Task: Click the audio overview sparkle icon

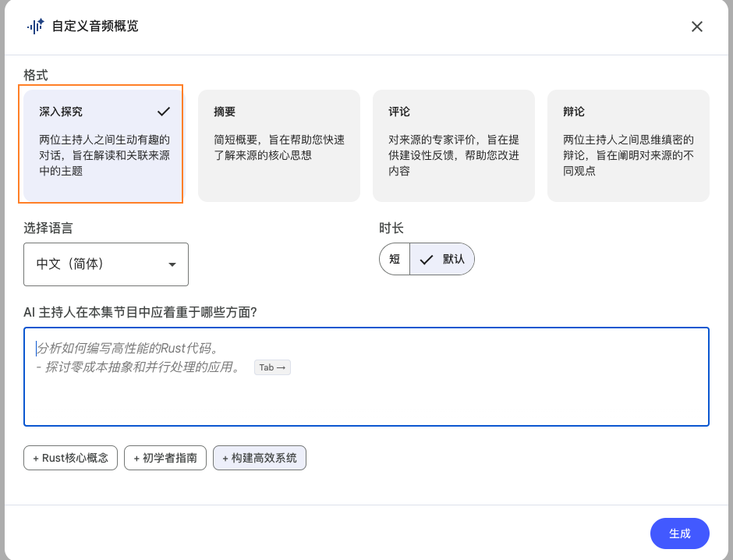Action: 35,26
